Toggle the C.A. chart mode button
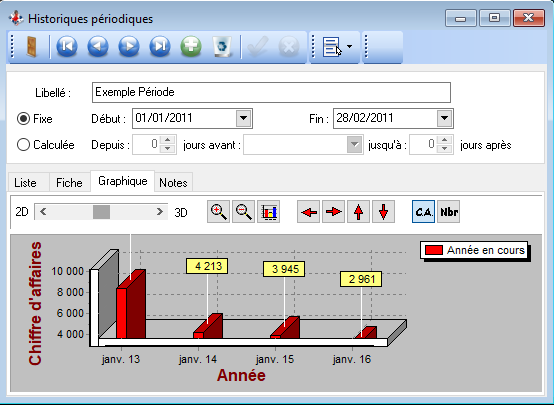 [423, 212]
